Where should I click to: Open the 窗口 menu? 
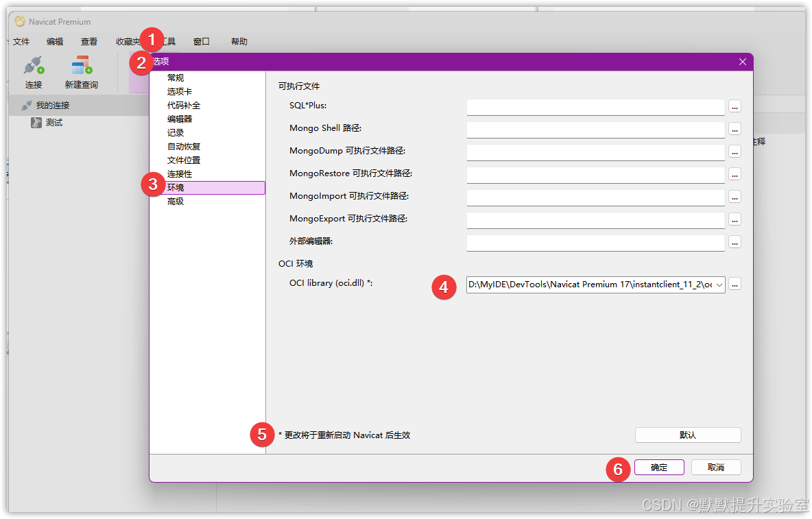tap(202, 41)
